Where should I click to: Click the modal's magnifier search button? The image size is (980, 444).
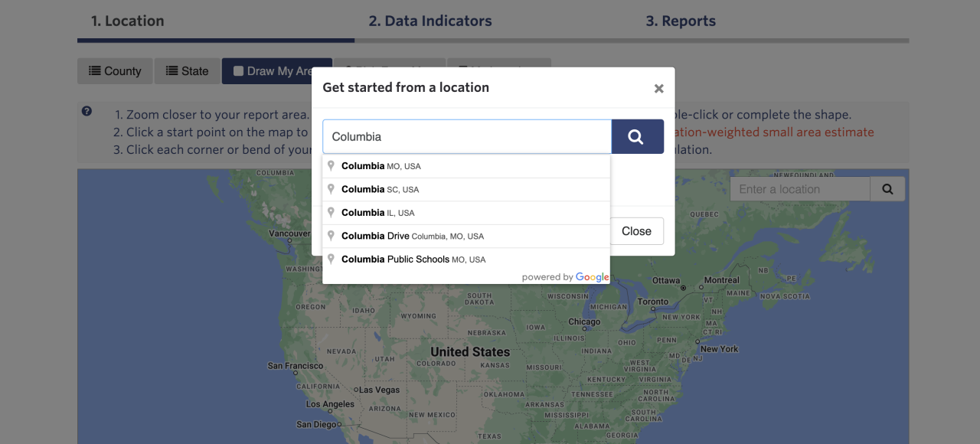[x=637, y=137]
